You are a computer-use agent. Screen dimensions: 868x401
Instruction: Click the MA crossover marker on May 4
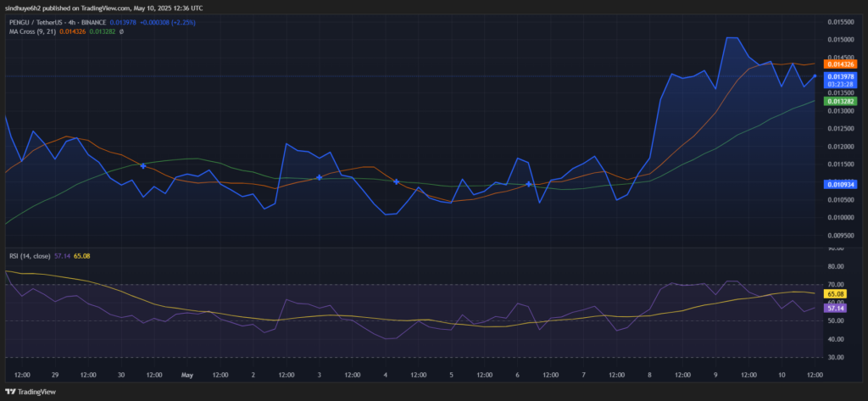tap(397, 181)
